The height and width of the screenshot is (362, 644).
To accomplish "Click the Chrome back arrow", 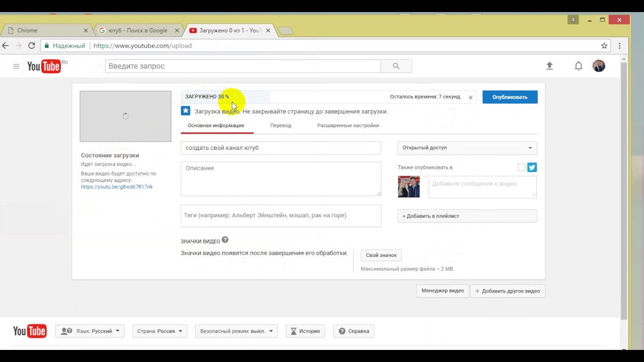I will point(5,46).
